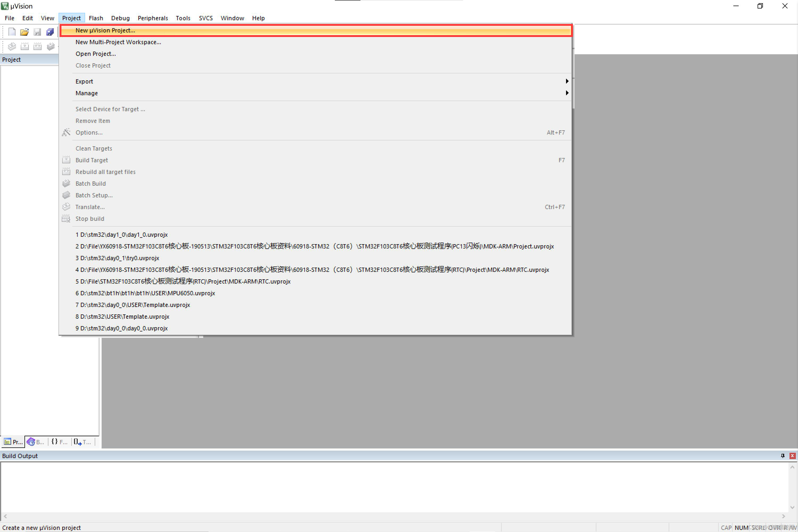Click the Build target toolbar icon
This screenshot has width=798, height=532.
tap(25, 47)
